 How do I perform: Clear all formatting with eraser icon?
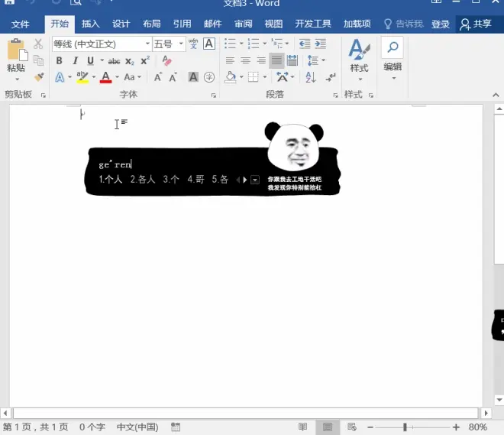[166, 60]
